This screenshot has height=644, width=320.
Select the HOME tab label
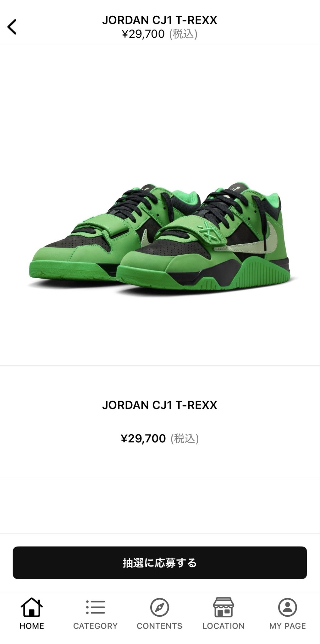(32, 626)
